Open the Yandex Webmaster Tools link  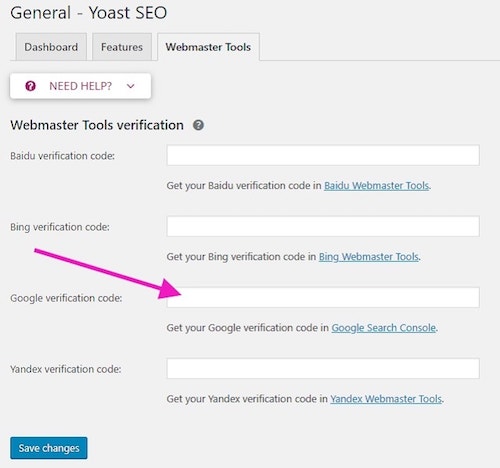click(386, 399)
